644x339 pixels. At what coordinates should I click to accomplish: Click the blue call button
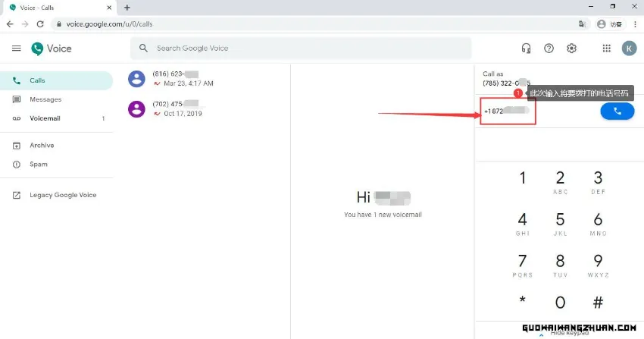(x=617, y=111)
